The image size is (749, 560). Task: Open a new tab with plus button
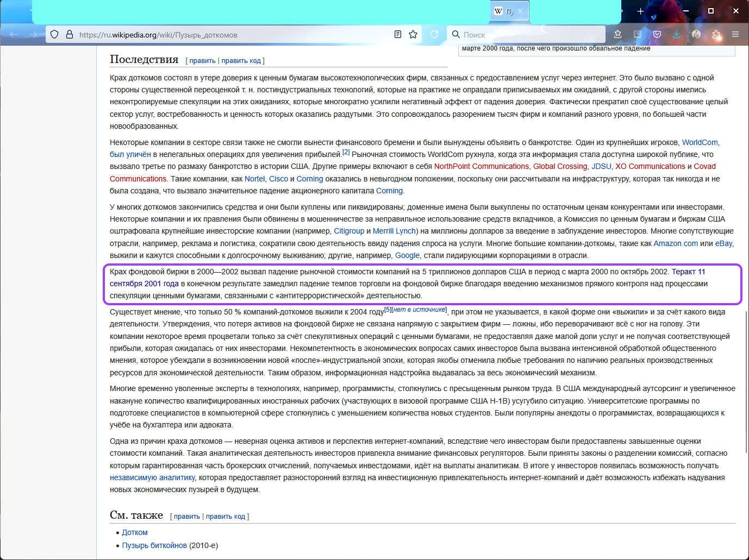click(x=641, y=11)
